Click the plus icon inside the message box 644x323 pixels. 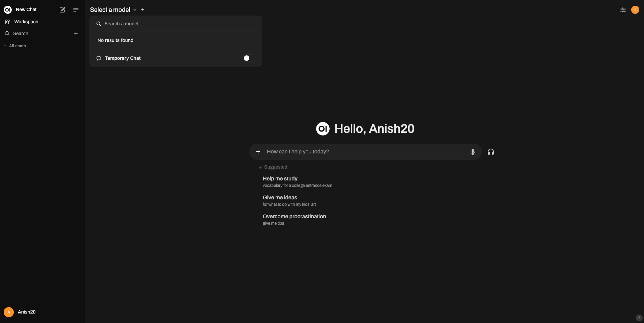(x=258, y=152)
